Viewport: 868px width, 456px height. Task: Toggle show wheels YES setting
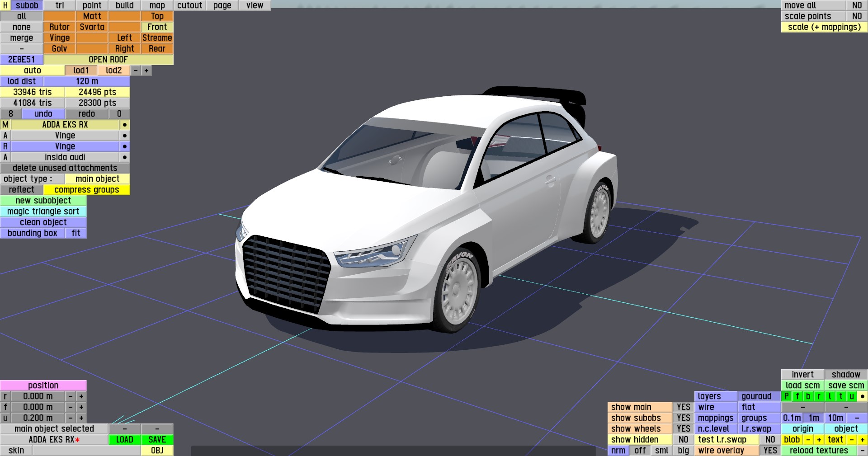(684, 428)
